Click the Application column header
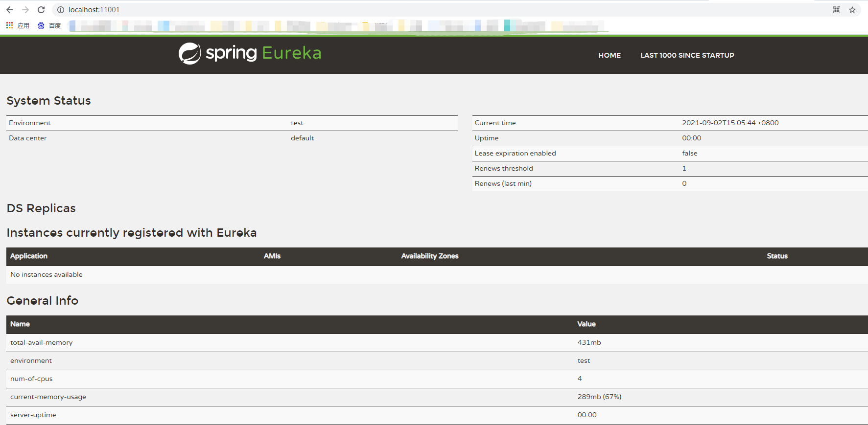Viewport: 868px width, 425px height. 29,256
